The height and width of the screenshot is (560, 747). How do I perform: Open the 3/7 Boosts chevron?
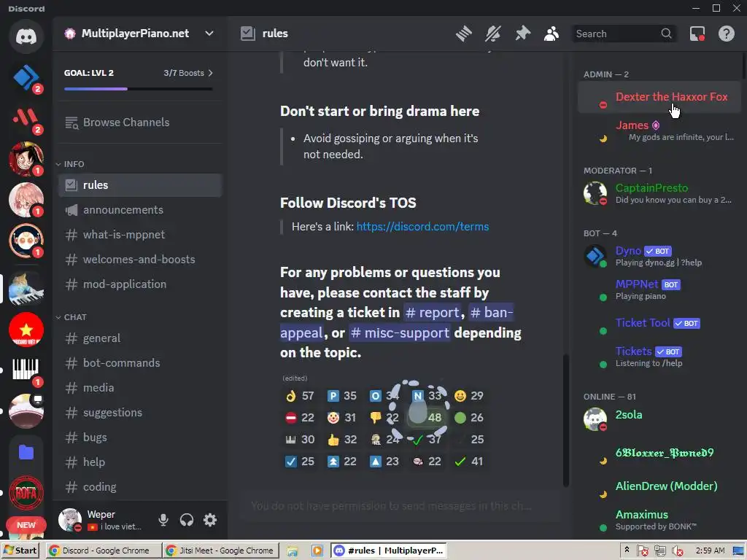pos(211,73)
